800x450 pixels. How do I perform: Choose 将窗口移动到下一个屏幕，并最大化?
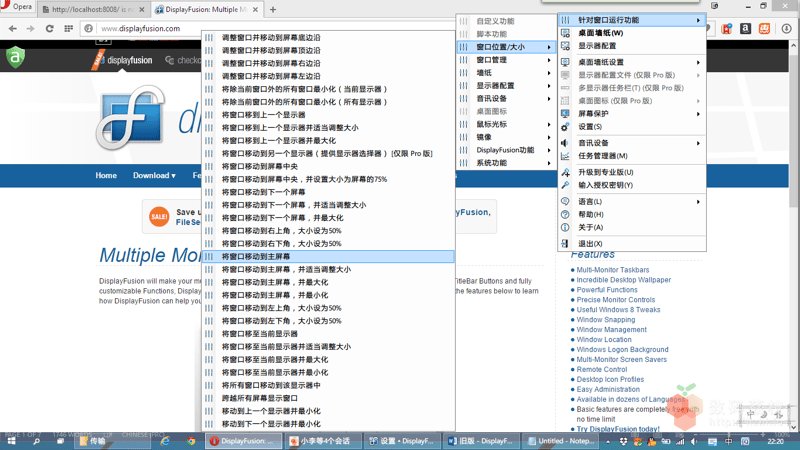328,218
